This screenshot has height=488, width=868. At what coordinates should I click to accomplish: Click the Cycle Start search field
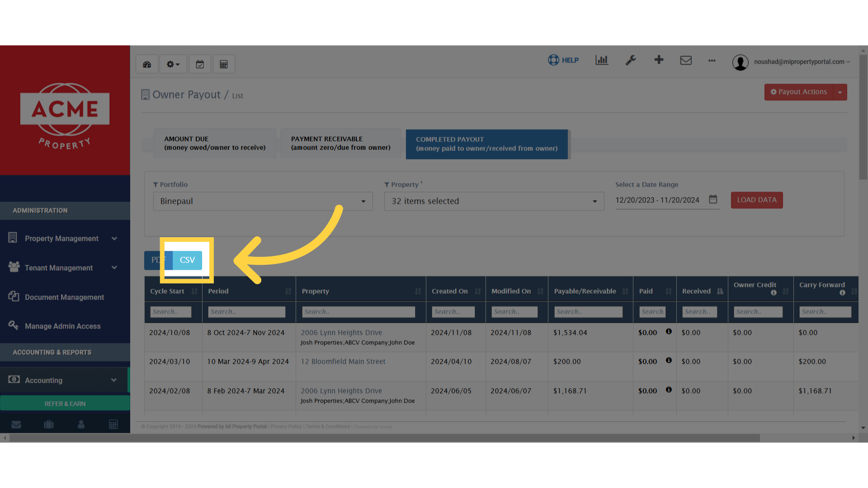pyautogui.click(x=171, y=312)
